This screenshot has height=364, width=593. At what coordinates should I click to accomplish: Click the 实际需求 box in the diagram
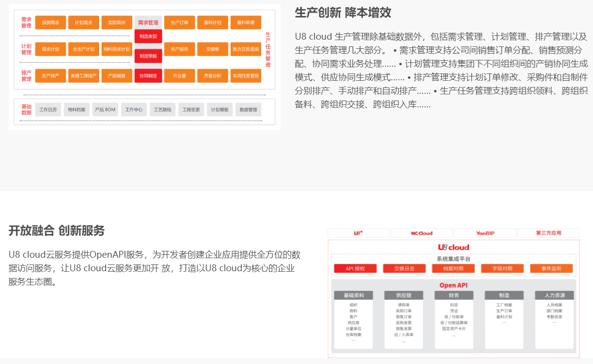tap(117, 23)
